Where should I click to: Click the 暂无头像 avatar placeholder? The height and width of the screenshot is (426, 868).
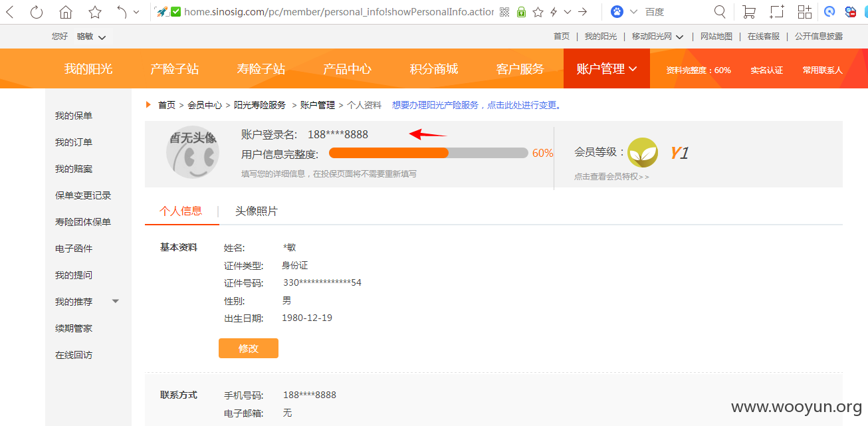pyautogui.click(x=193, y=152)
